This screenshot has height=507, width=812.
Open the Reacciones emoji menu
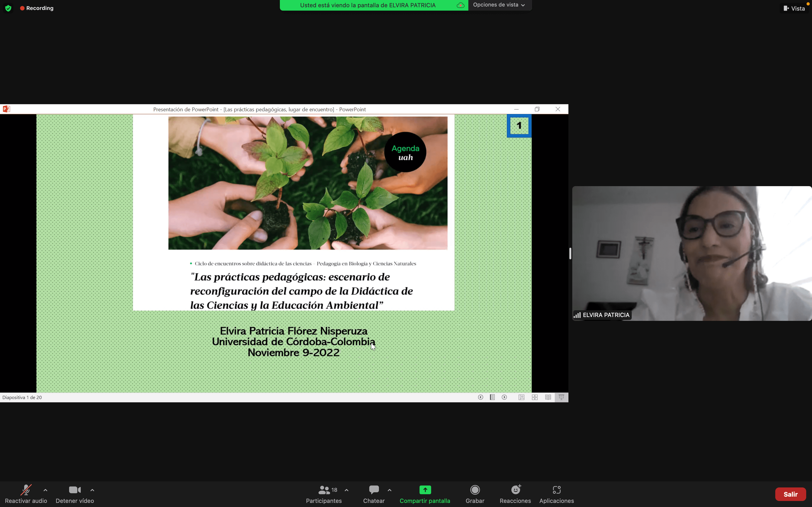515,490
